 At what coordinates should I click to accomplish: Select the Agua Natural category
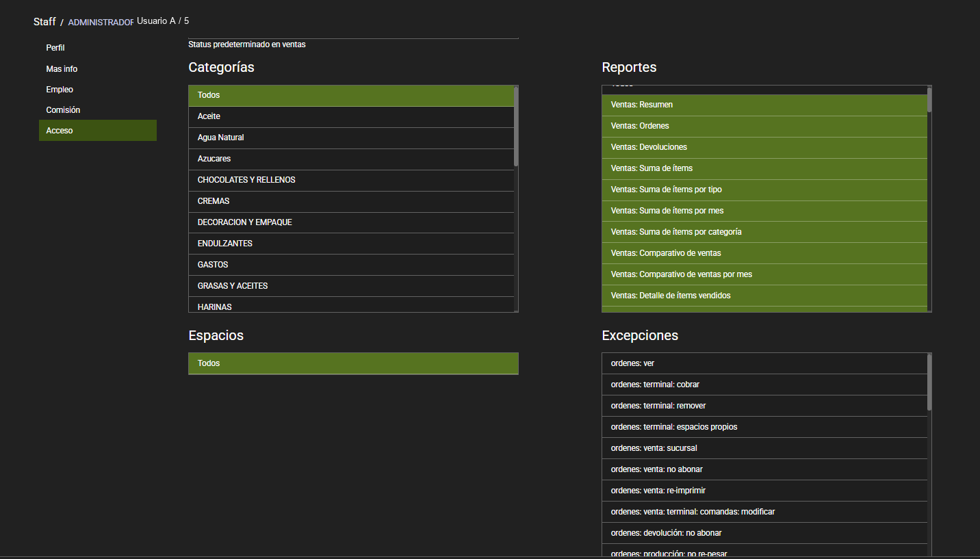(351, 138)
